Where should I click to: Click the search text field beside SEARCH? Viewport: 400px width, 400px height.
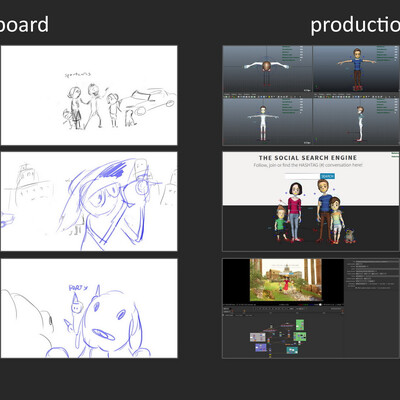(x=302, y=176)
